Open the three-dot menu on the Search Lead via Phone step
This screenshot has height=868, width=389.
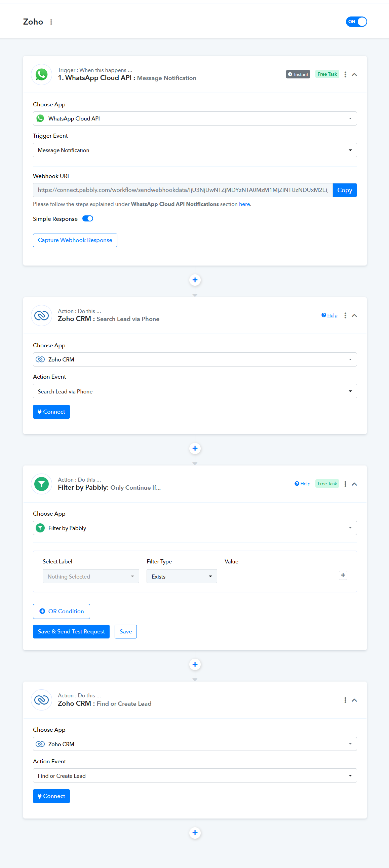[x=345, y=316]
